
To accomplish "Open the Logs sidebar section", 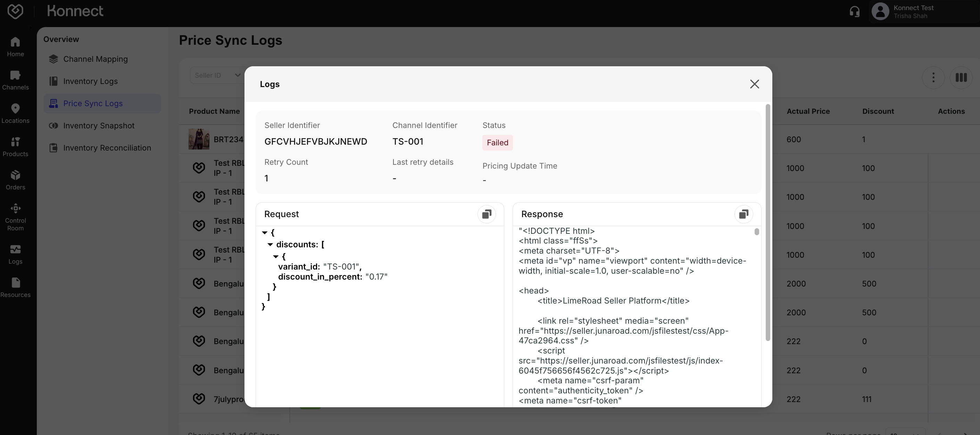I will pyautogui.click(x=15, y=255).
